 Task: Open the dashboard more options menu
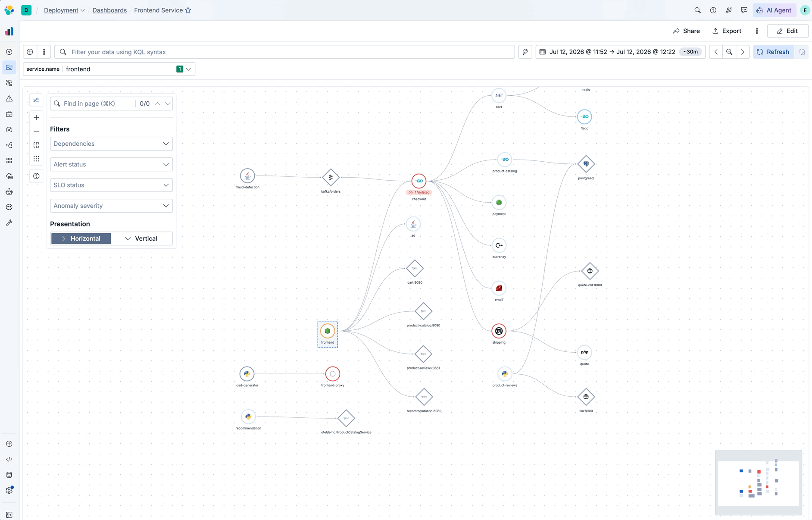(757, 31)
